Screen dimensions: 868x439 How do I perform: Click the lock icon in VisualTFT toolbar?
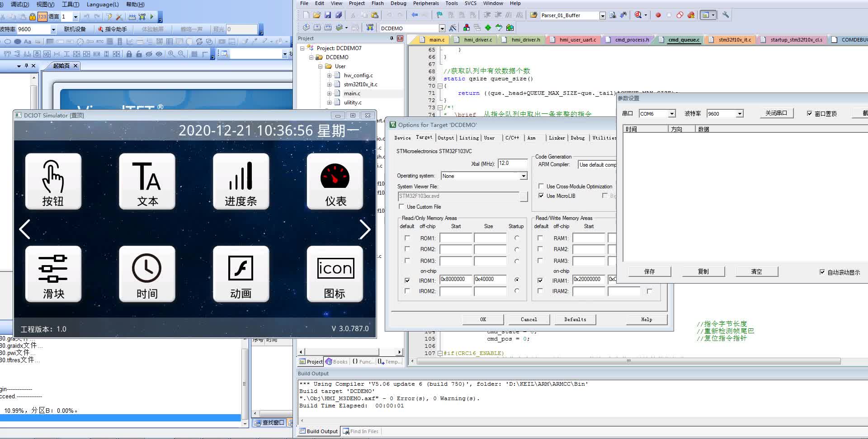[33, 17]
